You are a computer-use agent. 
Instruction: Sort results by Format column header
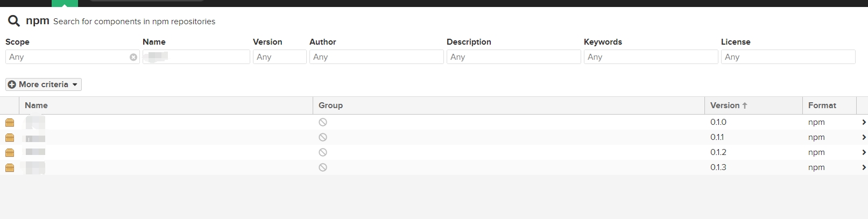click(x=822, y=105)
